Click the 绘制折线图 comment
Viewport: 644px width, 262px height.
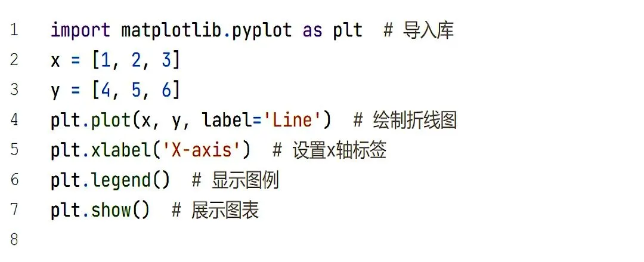[415, 120]
